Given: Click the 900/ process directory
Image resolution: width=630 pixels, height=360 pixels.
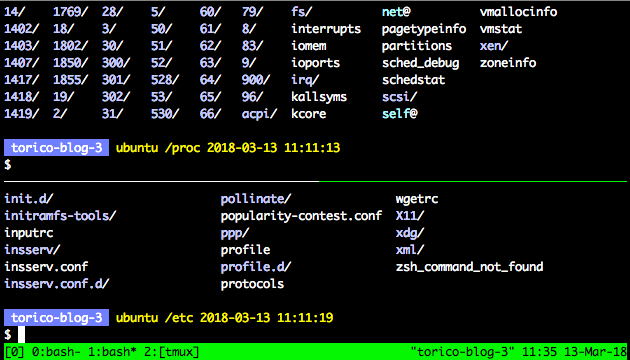Looking at the screenshot, I should tap(256, 80).
